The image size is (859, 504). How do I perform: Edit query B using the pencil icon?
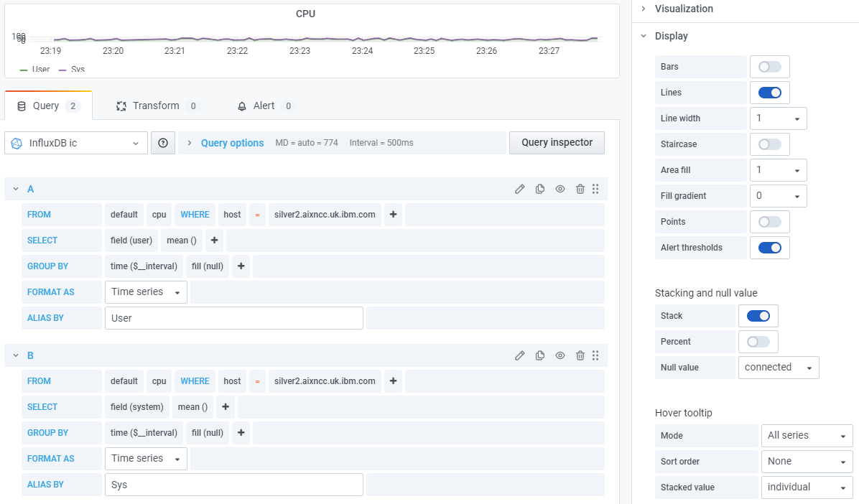pyautogui.click(x=519, y=355)
